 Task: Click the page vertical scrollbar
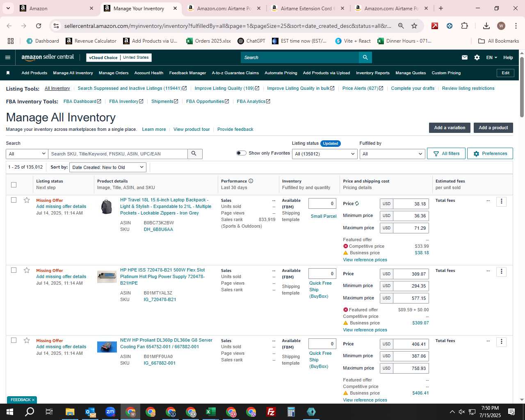pyautogui.click(x=522, y=87)
